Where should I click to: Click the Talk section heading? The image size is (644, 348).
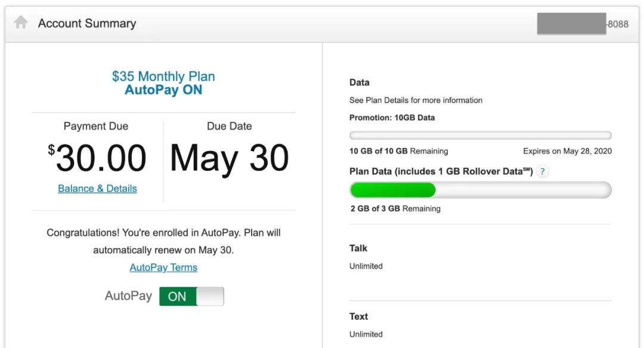(358, 248)
